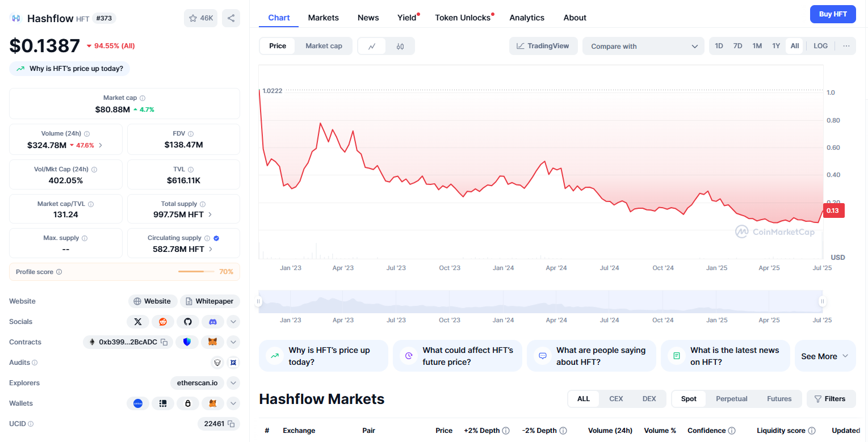Open the Reddit social link
The height and width of the screenshot is (442, 868).
click(163, 322)
